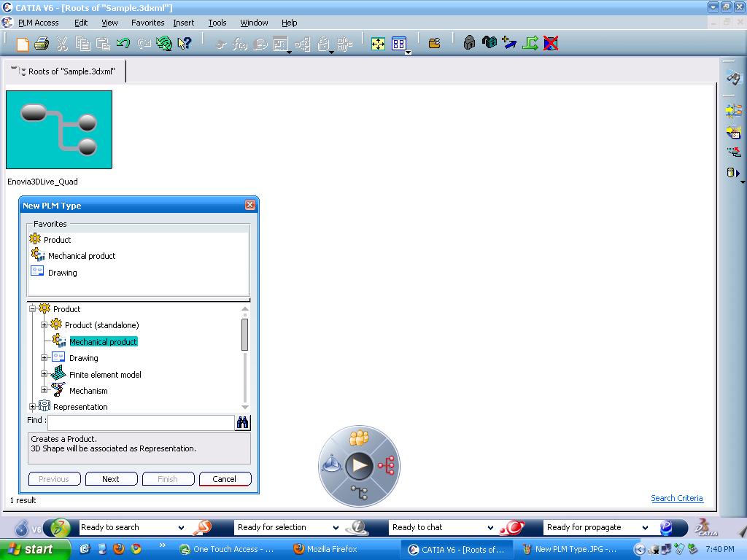Open the Tools menu

point(217,23)
